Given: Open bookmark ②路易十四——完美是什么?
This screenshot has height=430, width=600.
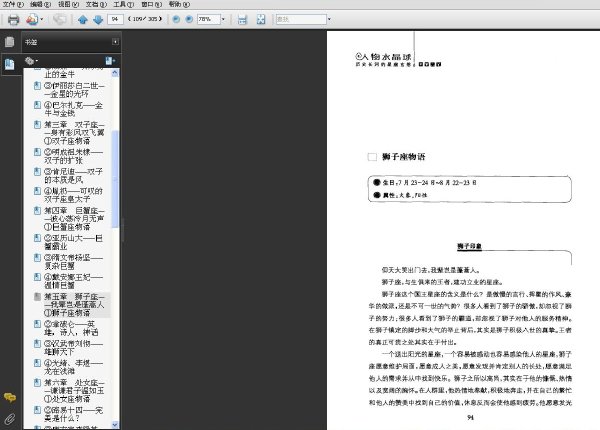Looking at the screenshot, I should click(x=73, y=414).
